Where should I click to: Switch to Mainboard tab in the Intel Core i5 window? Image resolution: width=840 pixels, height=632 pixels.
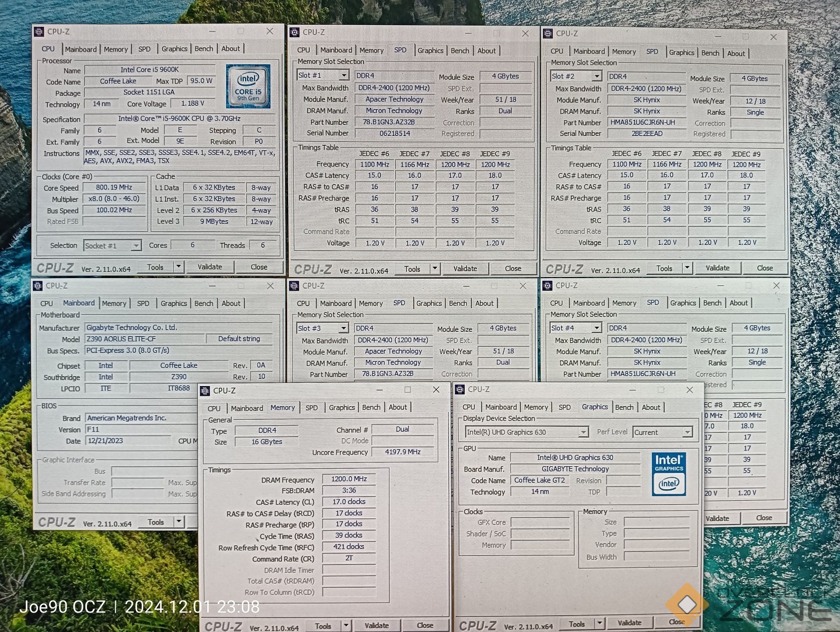click(81, 50)
